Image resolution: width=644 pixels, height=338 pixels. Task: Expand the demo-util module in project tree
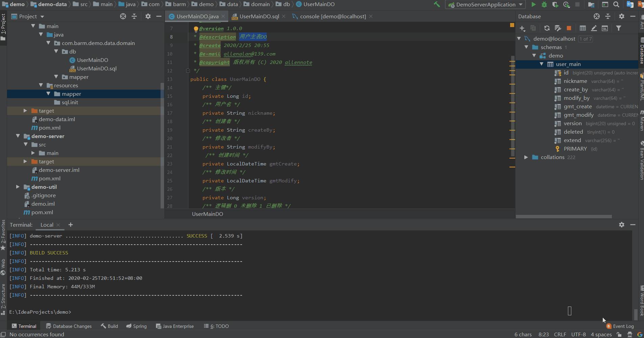pyautogui.click(x=18, y=187)
